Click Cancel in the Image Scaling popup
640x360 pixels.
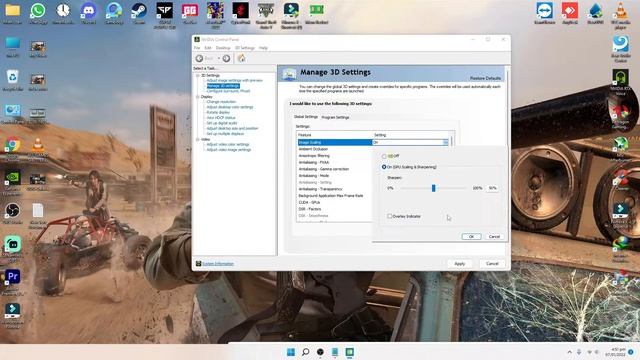click(494, 236)
